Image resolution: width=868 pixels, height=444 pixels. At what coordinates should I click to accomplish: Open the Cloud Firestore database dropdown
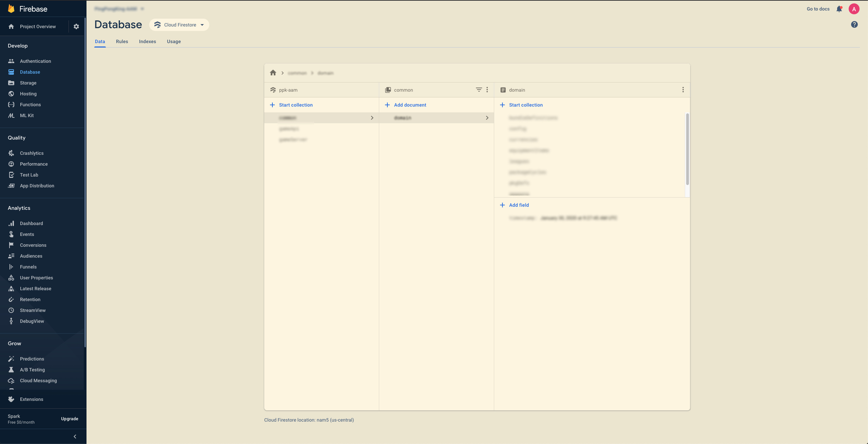point(179,25)
